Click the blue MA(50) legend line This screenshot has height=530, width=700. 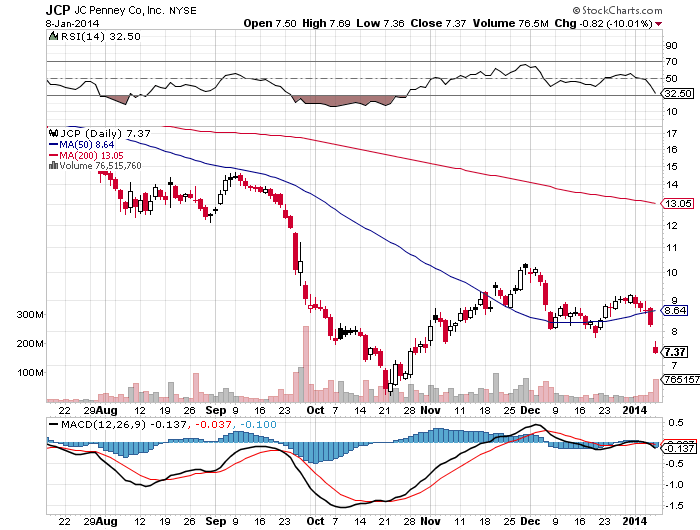click(x=53, y=145)
